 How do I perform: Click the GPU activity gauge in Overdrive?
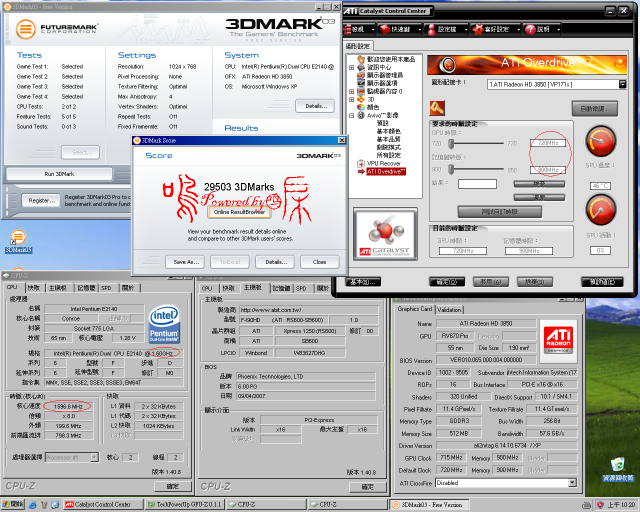tap(601, 210)
